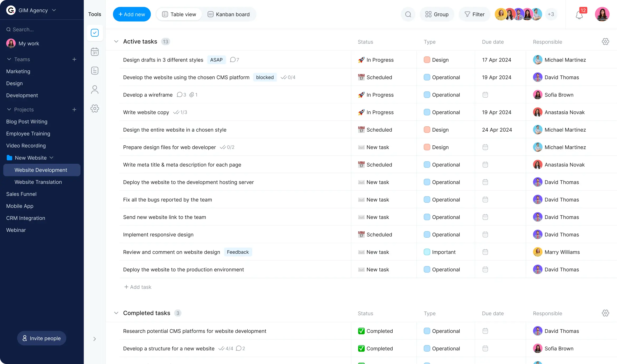The height and width of the screenshot is (364, 617).
Task: Open the Filter button
Action: 474,14
